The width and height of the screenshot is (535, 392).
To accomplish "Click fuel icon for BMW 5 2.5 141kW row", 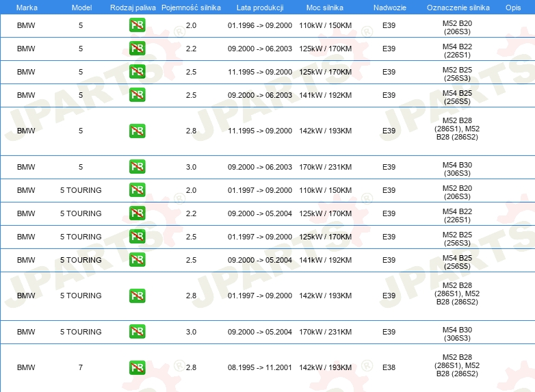I will (137, 95).
